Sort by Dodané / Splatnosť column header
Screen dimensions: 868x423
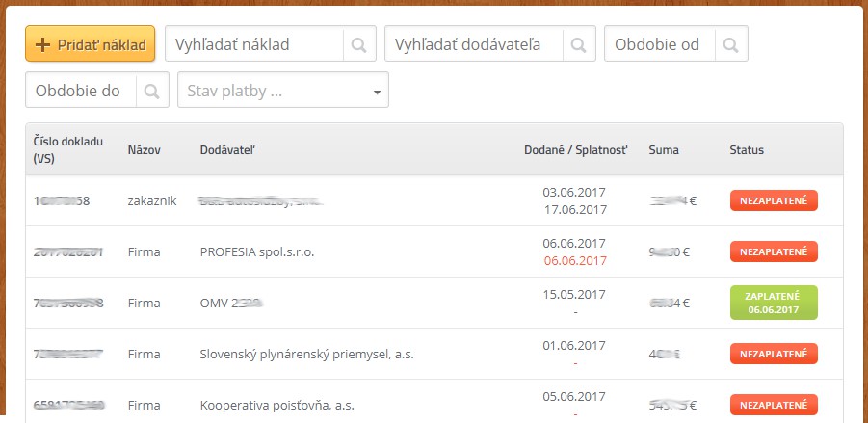coord(576,150)
